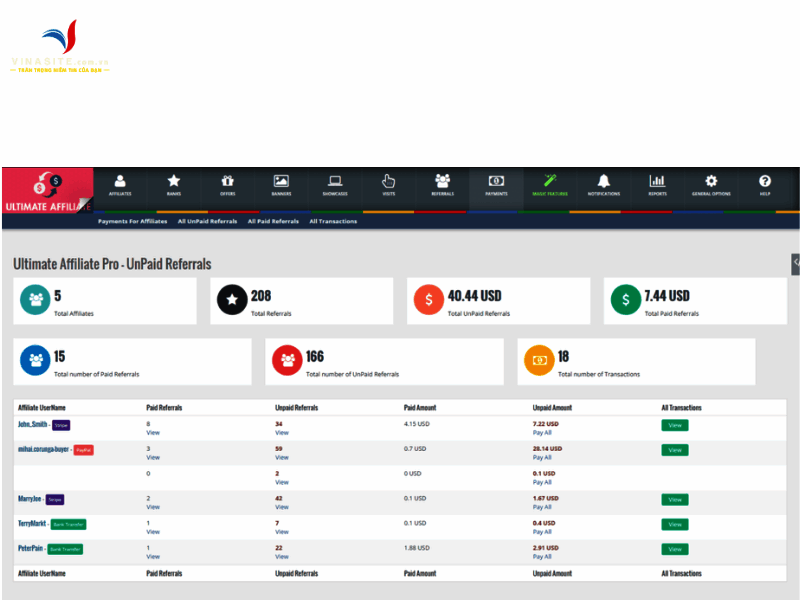Open the All Transactions tab
800x600 pixels.
point(333,221)
